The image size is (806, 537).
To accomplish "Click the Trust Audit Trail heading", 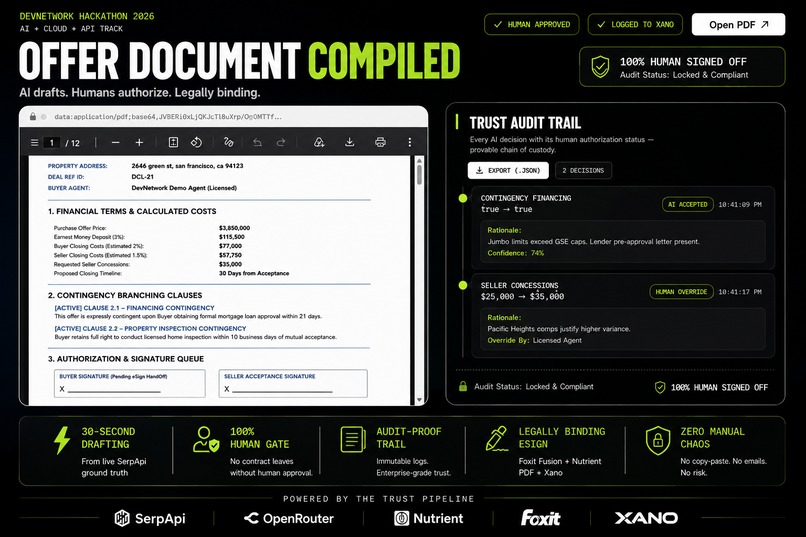I will pos(525,123).
